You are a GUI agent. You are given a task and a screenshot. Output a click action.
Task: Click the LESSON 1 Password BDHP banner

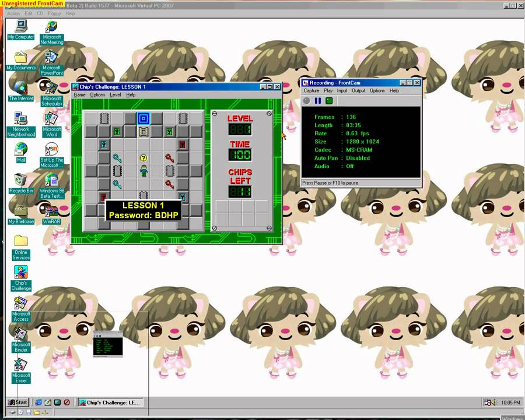(x=143, y=211)
